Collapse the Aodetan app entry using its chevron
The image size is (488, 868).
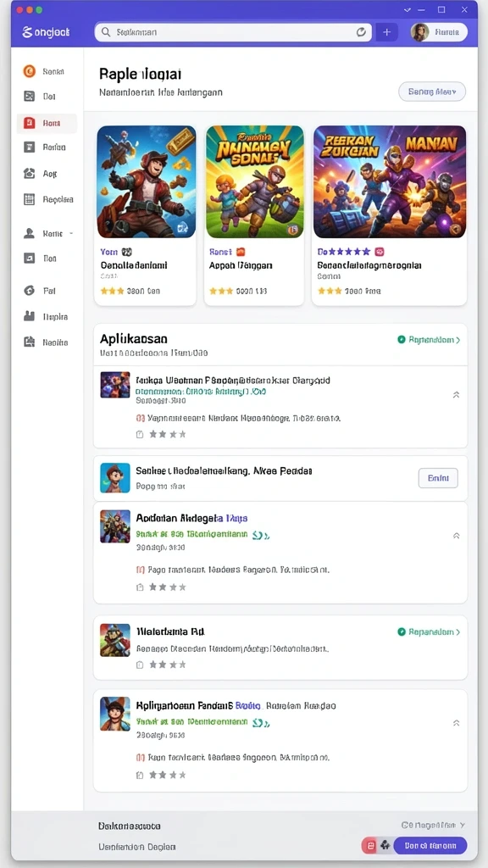(456, 536)
